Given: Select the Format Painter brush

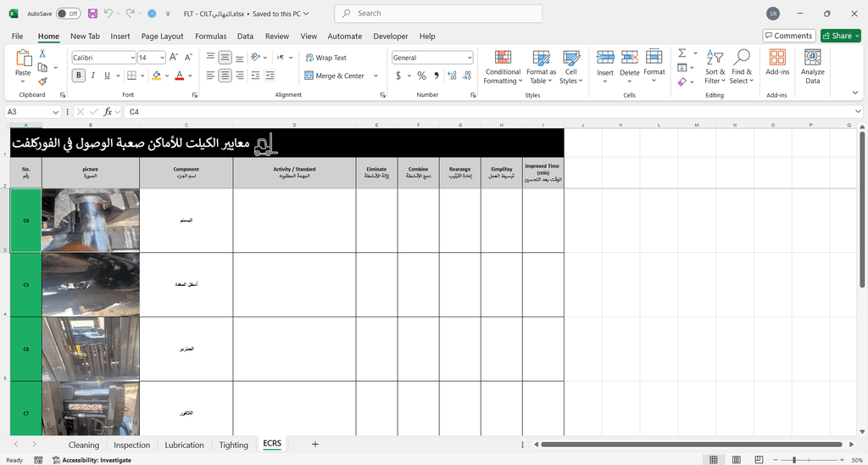Looking at the screenshot, I should tap(42, 81).
